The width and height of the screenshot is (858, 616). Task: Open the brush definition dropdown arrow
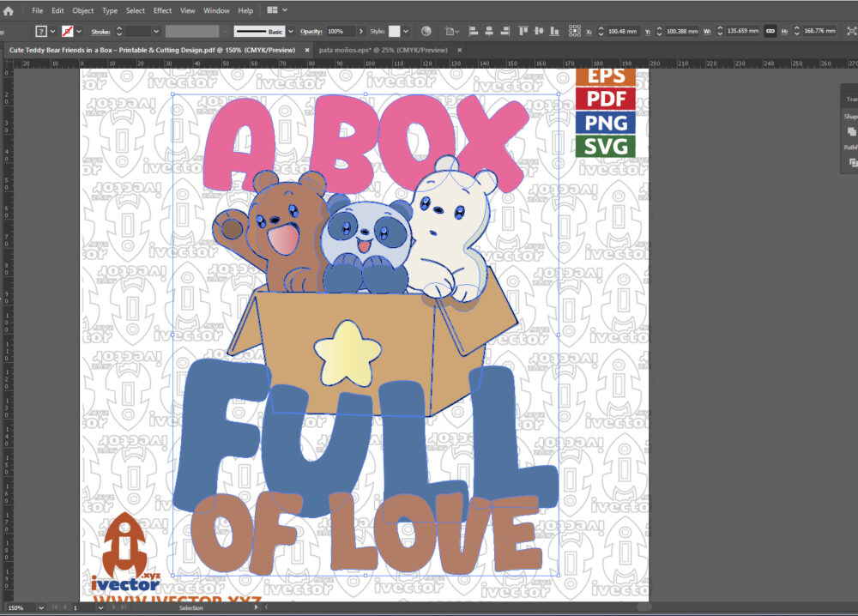291,32
